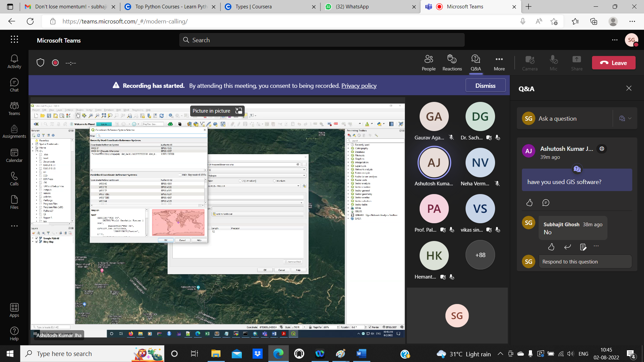Screen dimensions: 644x362
Task: Toggle the Mic button
Action: (x=553, y=63)
